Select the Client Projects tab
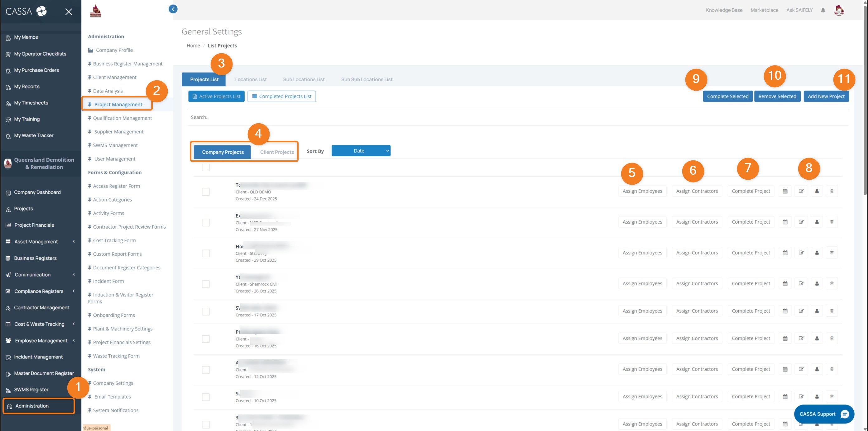Screen dimensions: 868x431 pyautogui.click(x=276, y=152)
